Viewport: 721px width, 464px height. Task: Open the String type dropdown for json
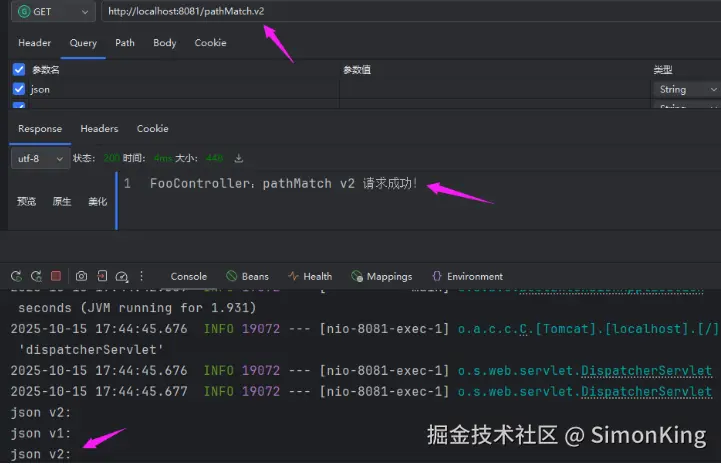coord(687,89)
